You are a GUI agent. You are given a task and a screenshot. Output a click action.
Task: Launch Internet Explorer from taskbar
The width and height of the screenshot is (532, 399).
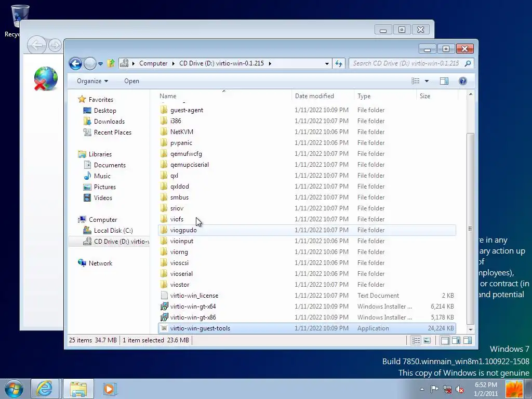[45, 389]
